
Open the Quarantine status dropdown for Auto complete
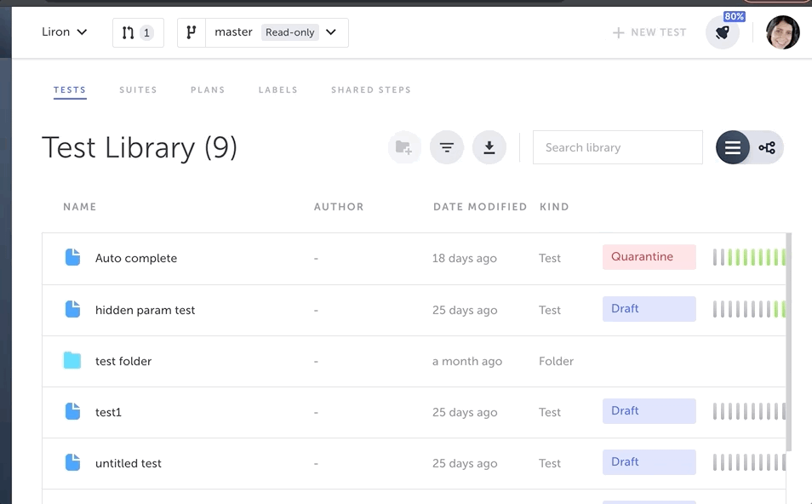649,257
